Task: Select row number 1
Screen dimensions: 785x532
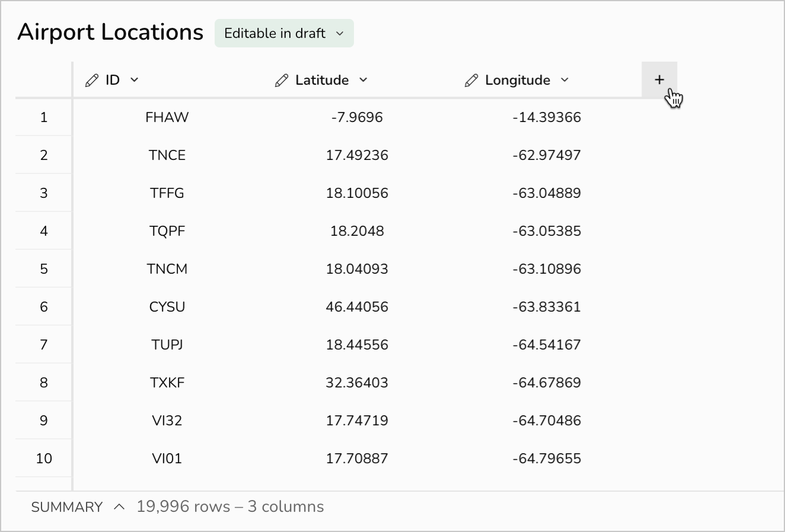Action: [44, 117]
